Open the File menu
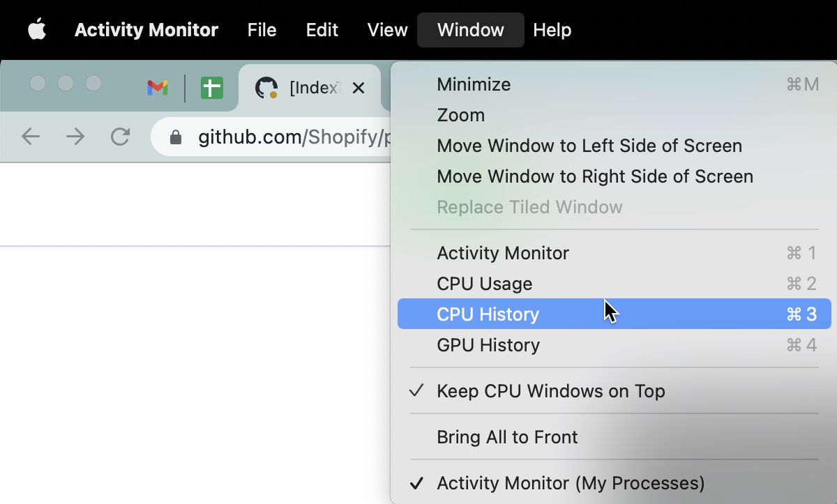 (262, 30)
